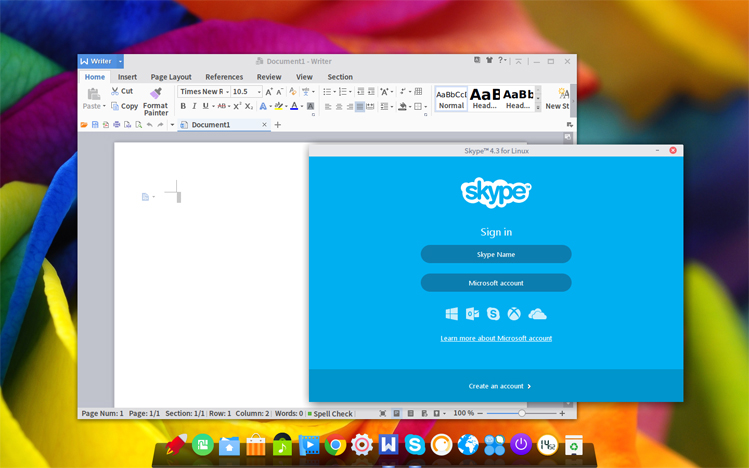Screen dimensions: 749x468
Task: Sign in with Skype Name button
Action: tap(496, 254)
